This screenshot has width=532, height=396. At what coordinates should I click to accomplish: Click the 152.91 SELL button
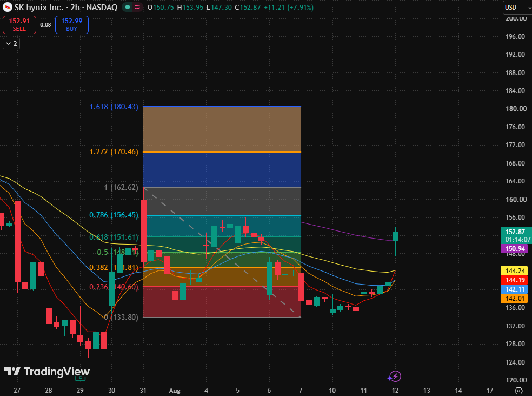19,25
